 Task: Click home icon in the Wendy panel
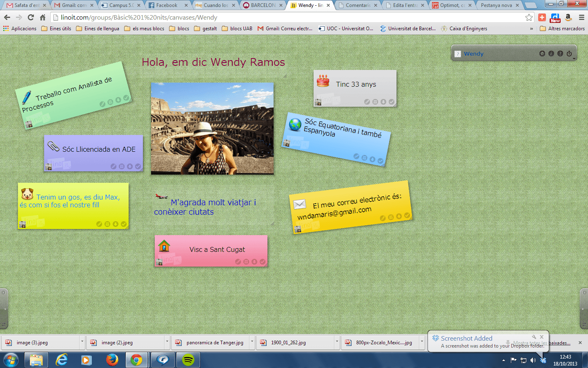pos(542,54)
